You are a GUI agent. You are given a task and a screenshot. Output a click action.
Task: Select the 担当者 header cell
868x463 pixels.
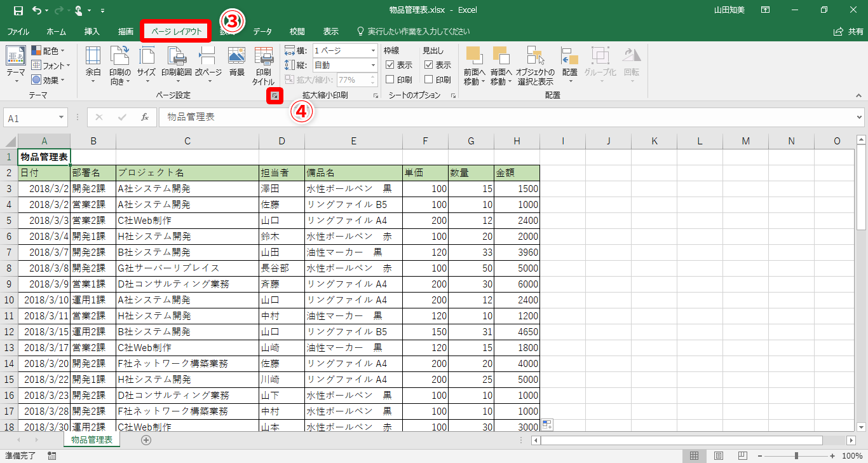click(281, 172)
